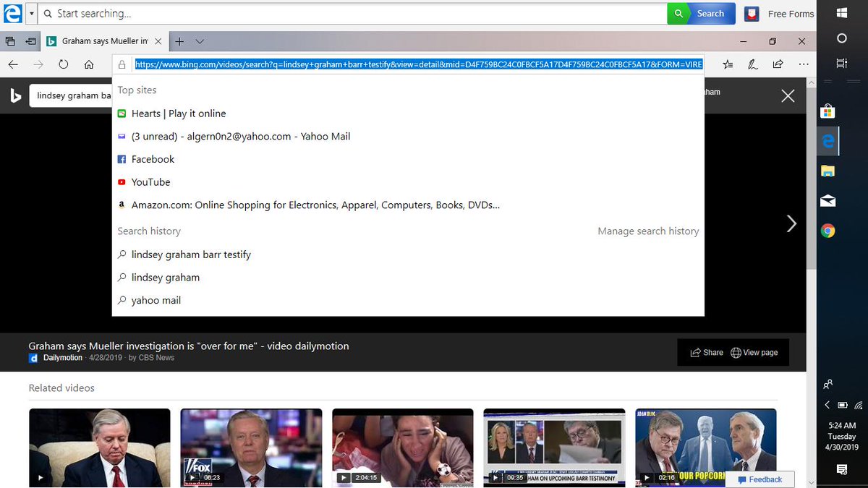This screenshot has width=868, height=488.
Task: Click the Share video button
Action: (x=707, y=353)
